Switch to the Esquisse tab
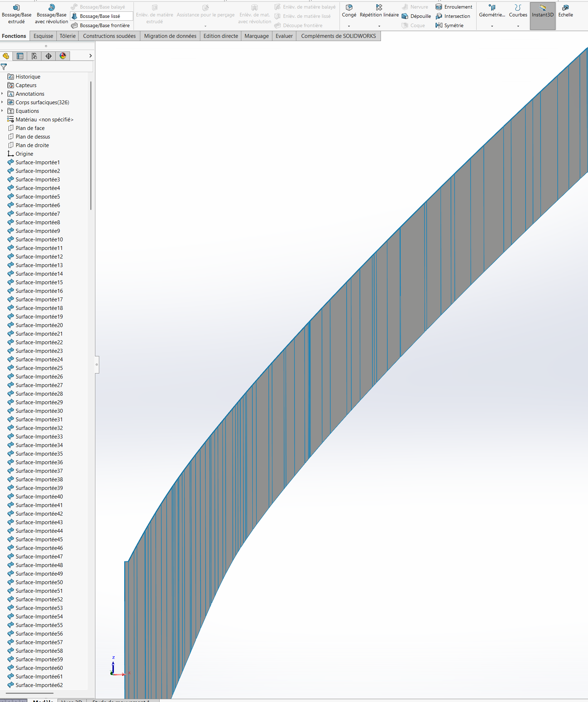The height and width of the screenshot is (702, 588). (43, 36)
